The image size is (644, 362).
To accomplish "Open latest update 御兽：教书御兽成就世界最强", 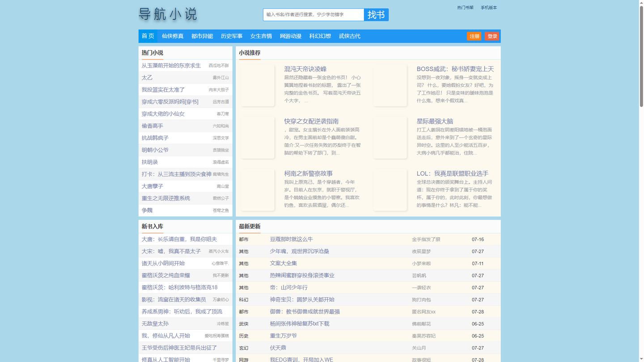I will point(305,312).
